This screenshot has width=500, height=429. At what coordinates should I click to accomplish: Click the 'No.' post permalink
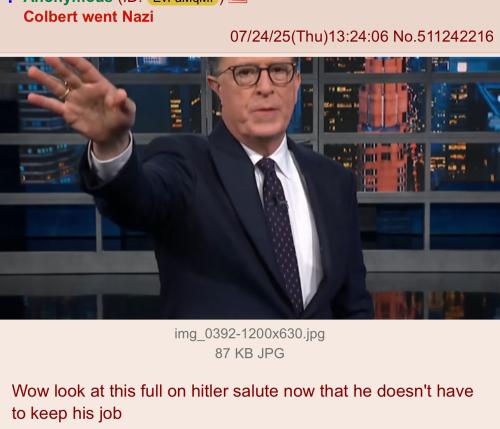[x=405, y=36]
